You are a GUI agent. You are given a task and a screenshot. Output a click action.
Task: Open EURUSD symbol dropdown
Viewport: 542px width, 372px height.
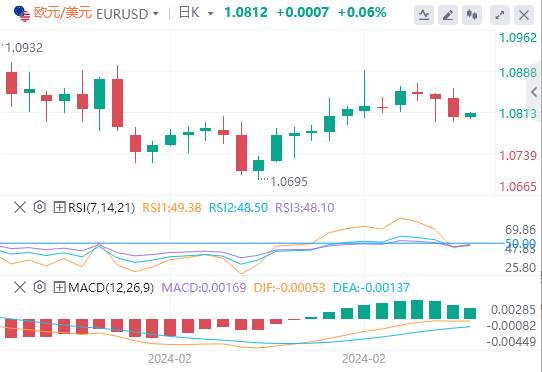(x=127, y=14)
